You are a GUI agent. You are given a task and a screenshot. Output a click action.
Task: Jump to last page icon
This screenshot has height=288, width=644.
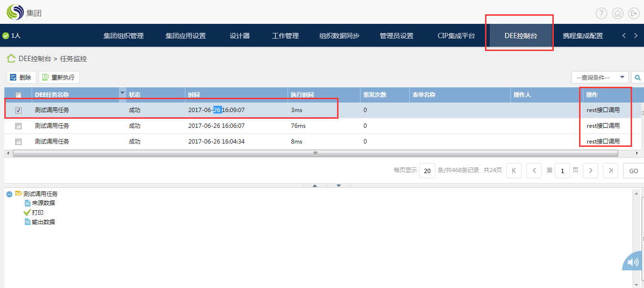[x=611, y=171]
